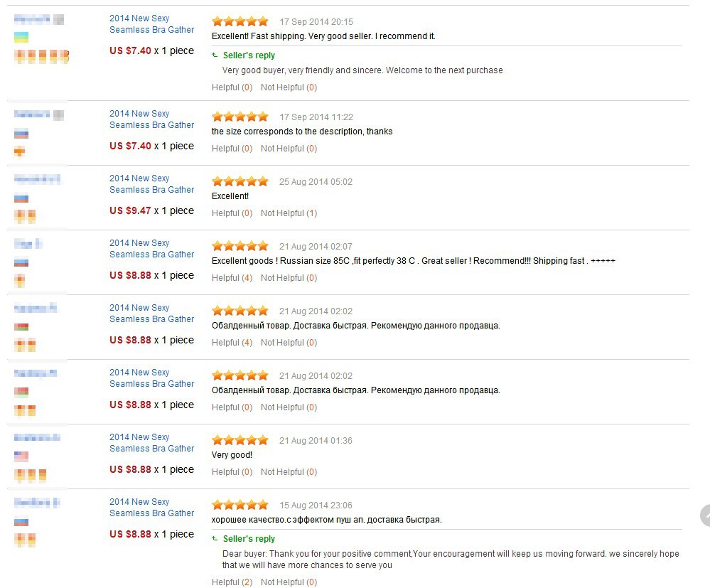Click the seller's reply arrow icon in last review

tap(215, 539)
